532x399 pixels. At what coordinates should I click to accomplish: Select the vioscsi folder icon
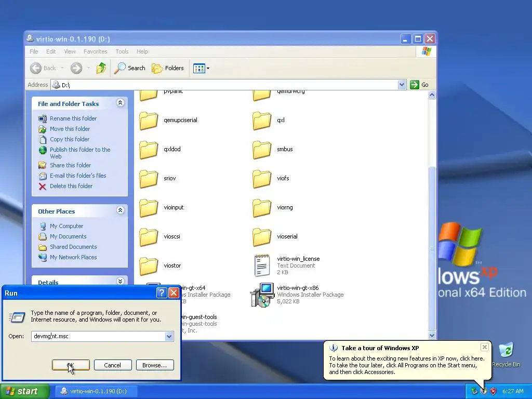149,237
